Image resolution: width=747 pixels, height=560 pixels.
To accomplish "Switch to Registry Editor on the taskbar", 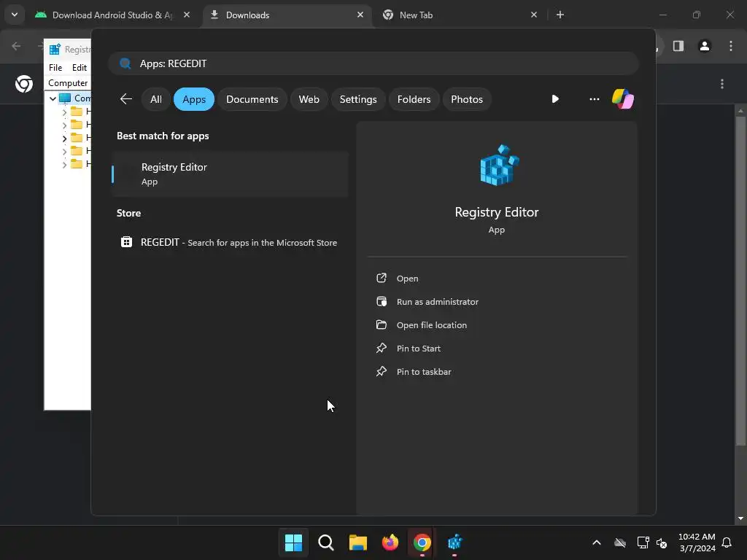I will (454, 542).
